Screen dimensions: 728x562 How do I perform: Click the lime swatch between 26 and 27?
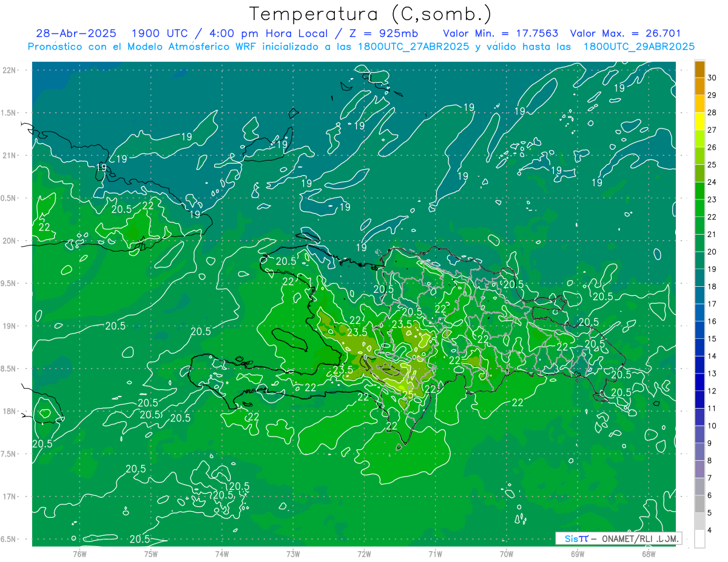[x=699, y=138]
